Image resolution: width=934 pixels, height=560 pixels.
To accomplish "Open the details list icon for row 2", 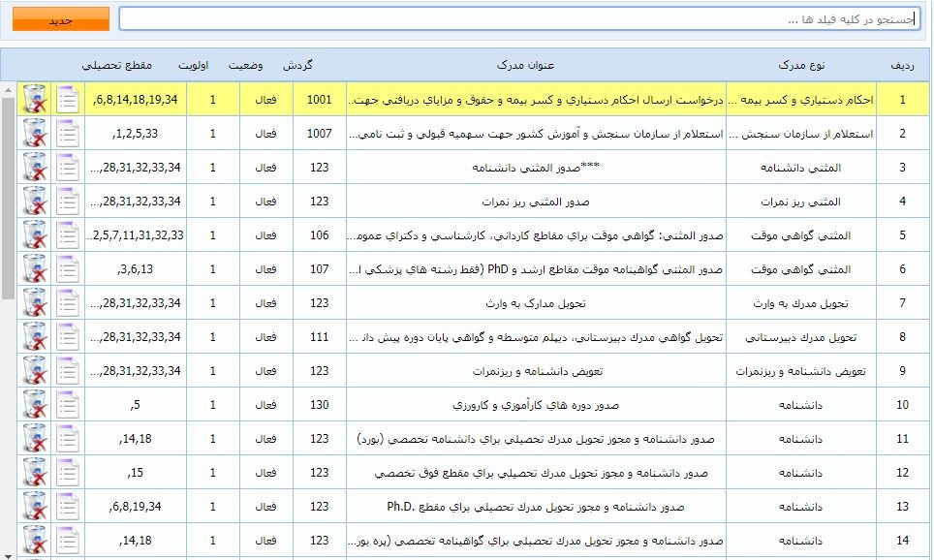I will tap(69, 134).
